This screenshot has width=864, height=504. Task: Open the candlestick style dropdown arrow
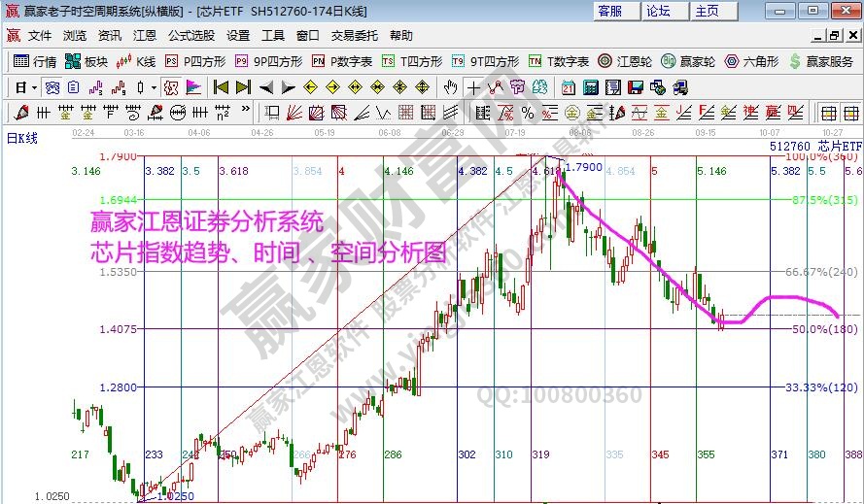pyautogui.click(x=153, y=86)
